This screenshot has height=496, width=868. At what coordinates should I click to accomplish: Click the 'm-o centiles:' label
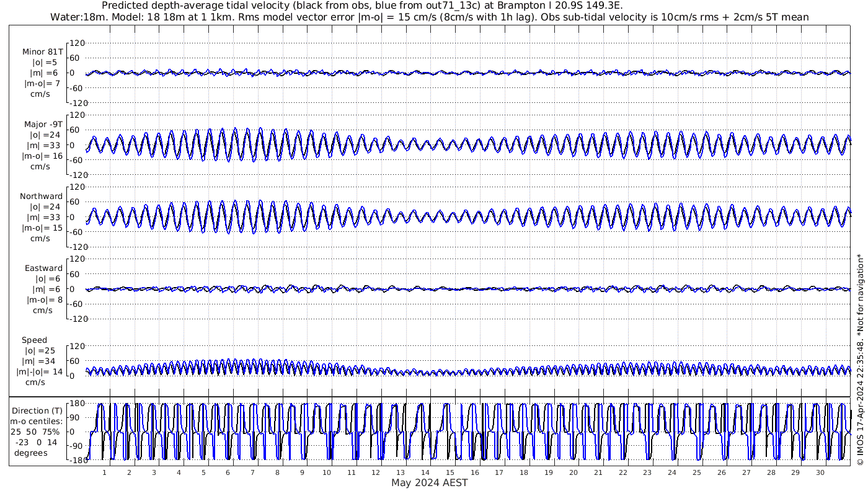[37, 421]
